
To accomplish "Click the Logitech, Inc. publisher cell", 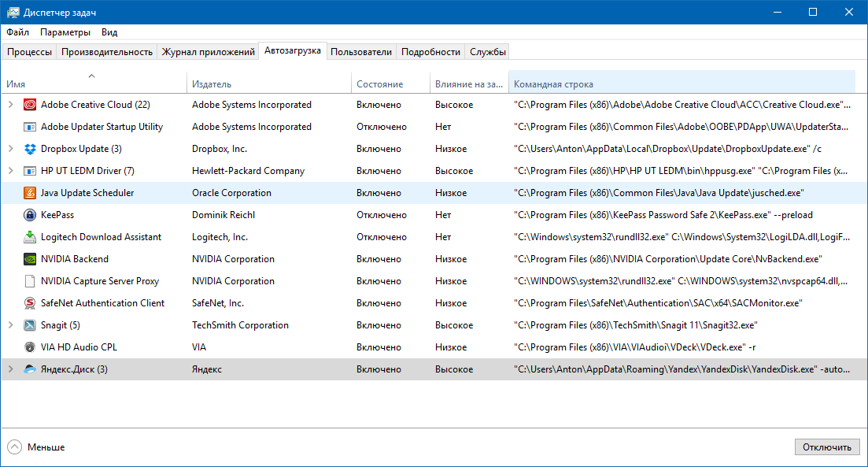I will pos(220,237).
